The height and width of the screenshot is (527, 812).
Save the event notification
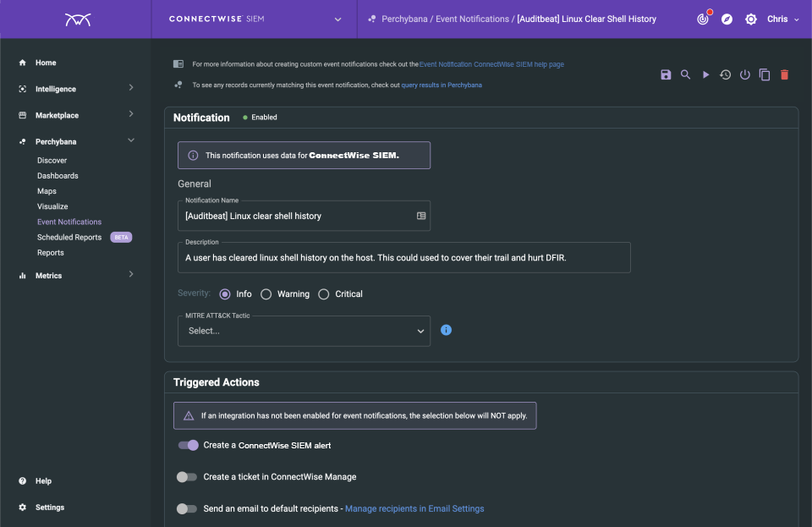[666, 74]
